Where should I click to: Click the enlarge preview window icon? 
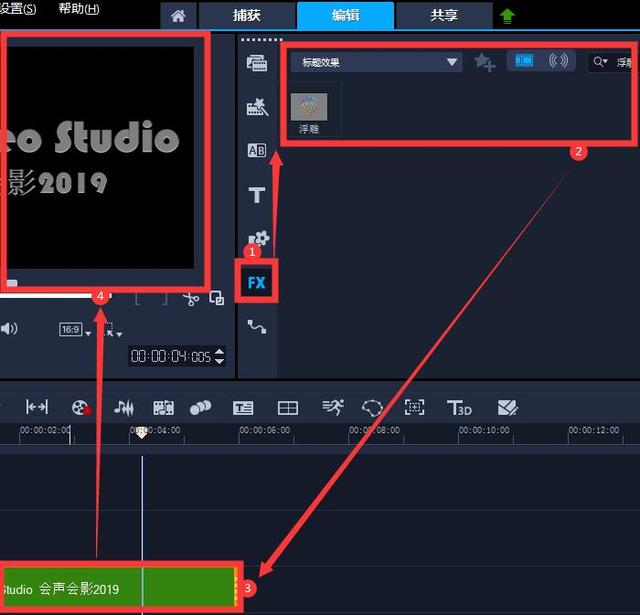(x=216, y=298)
